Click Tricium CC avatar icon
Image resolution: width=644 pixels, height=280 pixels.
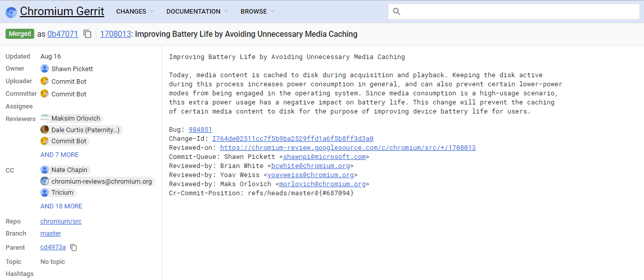pyautogui.click(x=44, y=193)
